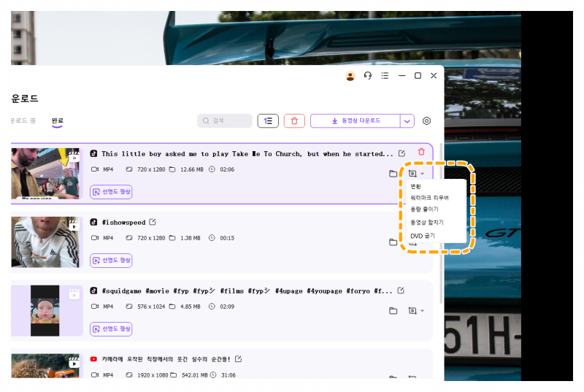Click TikTok icon beside 'This little boy' title
The height and width of the screenshot is (392, 584).
coord(93,153)
